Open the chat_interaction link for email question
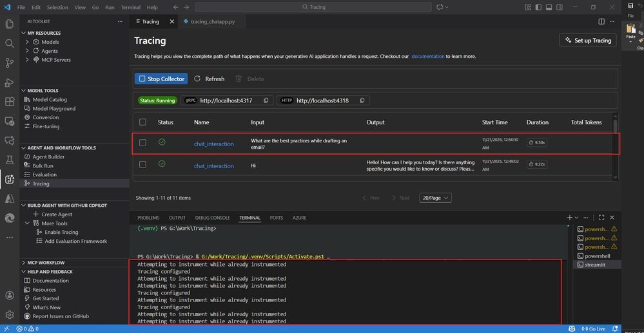This screenshot has height=333, width=644. pyautogui.click(x=214, y=144)
